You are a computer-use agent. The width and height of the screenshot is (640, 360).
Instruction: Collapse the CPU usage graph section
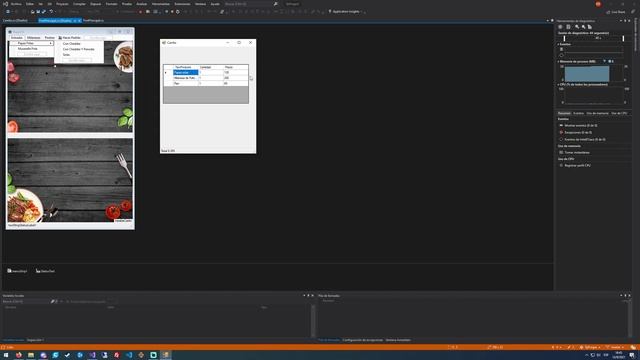click(x=558, y=84)
